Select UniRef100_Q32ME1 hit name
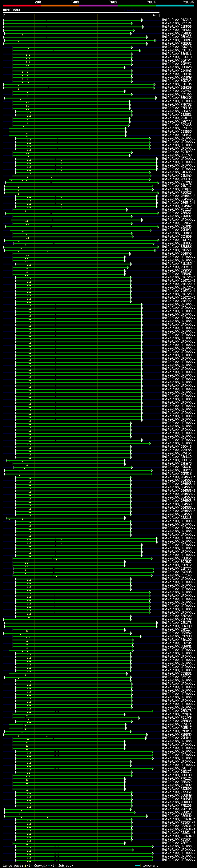This screenshot has height=868, width=197. coord(177,115)
